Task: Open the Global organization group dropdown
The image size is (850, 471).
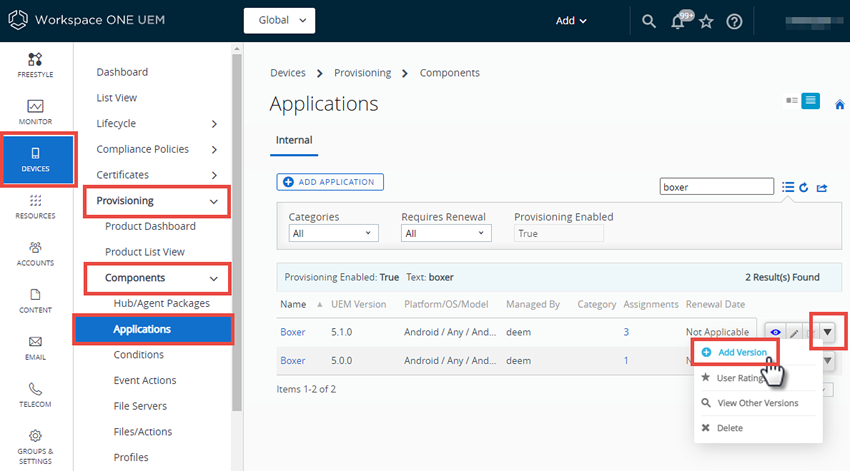Action: tap(279, 21)
